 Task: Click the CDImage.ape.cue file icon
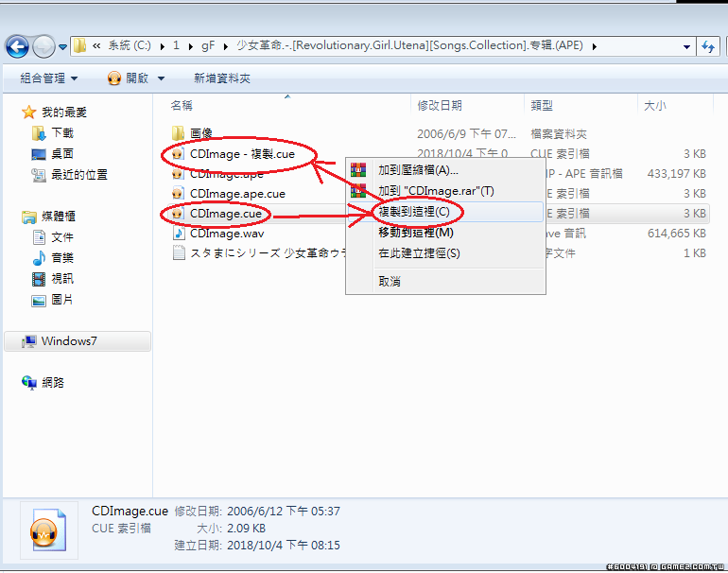point(177,194)
